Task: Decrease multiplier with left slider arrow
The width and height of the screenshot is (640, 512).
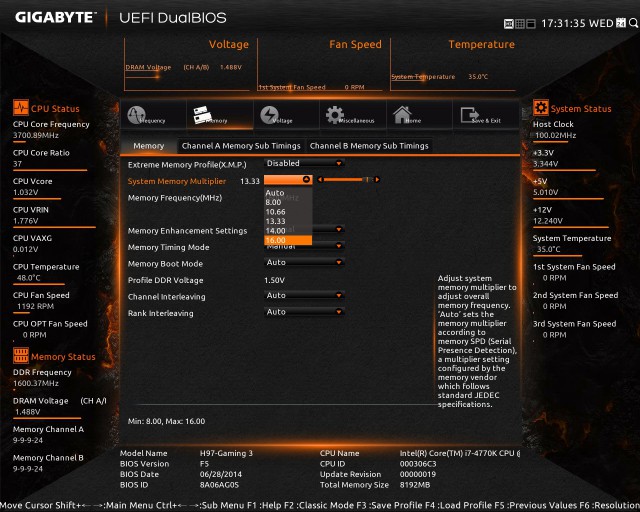Action: point(320,180)
